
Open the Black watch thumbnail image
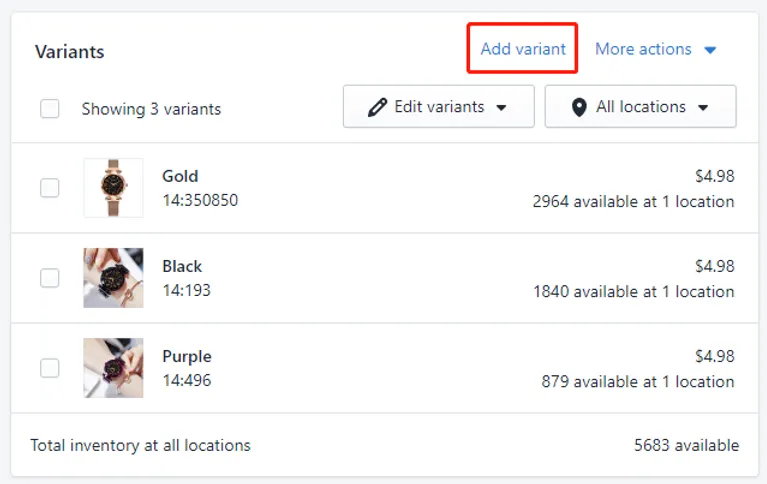point(113,278)
